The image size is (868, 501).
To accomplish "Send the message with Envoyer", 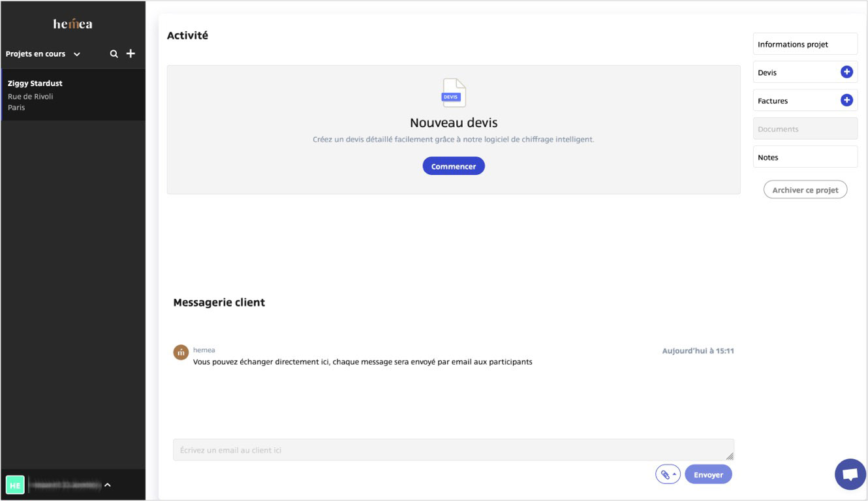I will 708,474.
